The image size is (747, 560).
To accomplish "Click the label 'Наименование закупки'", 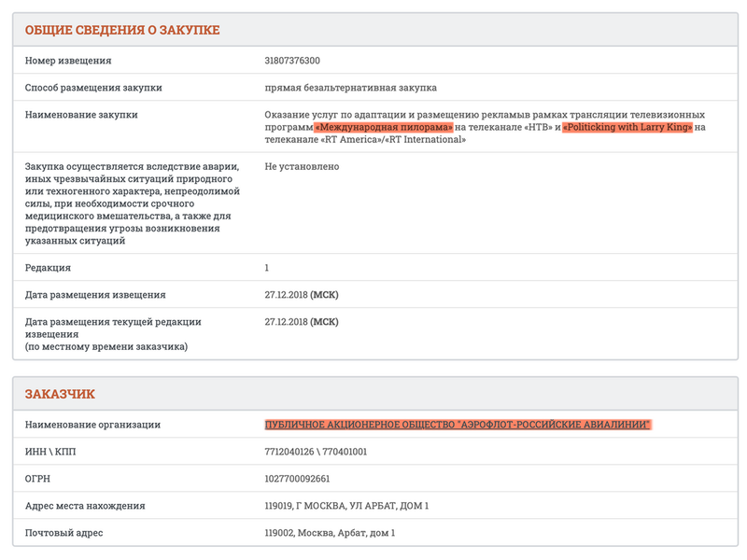I will (x=81, y=115).
